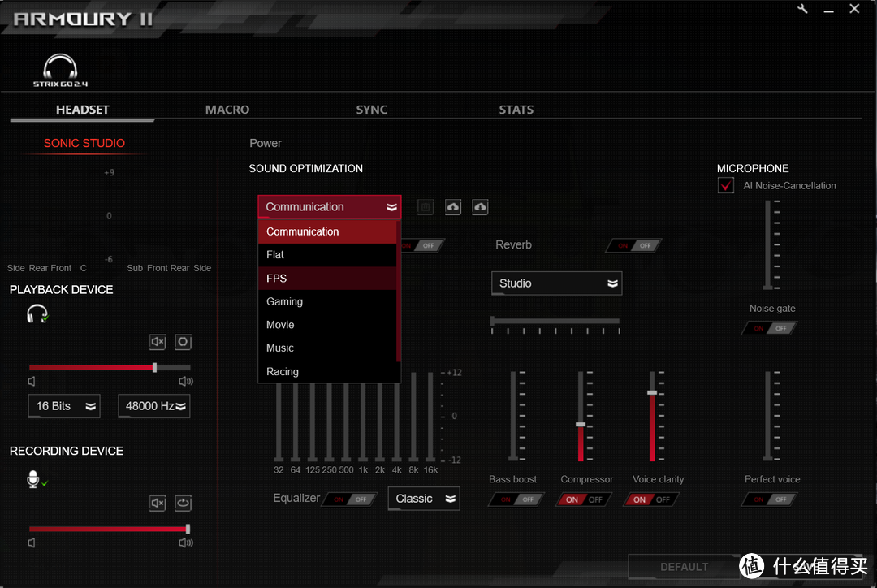
Task: Click the recording device loopback icon
Action: click(x=183, y=503)
